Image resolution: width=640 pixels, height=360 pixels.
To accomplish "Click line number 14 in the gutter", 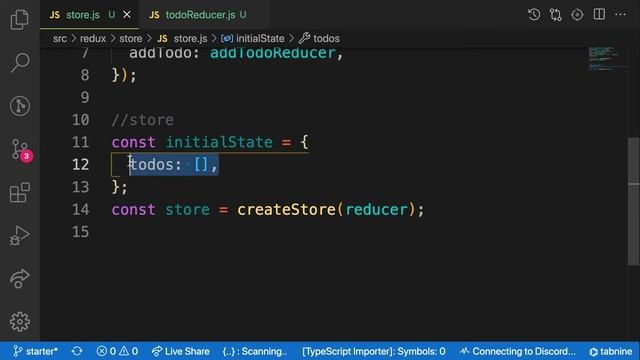I will click(80, 209).
